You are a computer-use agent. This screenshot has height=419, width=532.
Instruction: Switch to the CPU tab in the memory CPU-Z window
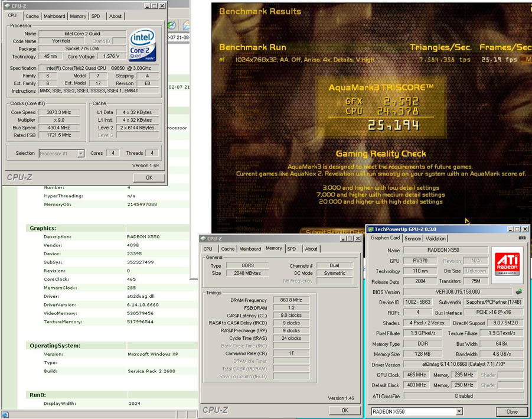208,249
